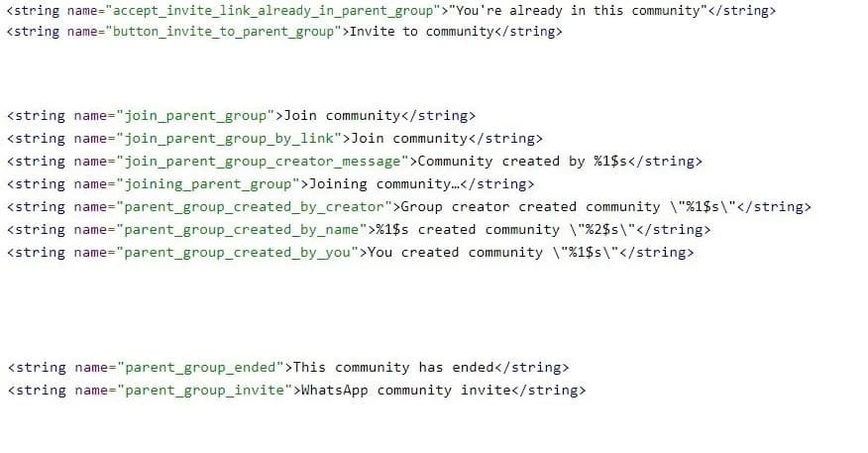
Task: Click the parent_group_created_by_name attribute value
Action: coord(242,230)
